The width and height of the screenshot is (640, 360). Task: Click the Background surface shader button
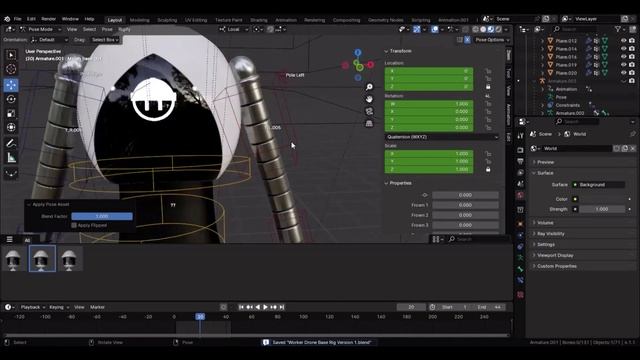tap(598, 185)
